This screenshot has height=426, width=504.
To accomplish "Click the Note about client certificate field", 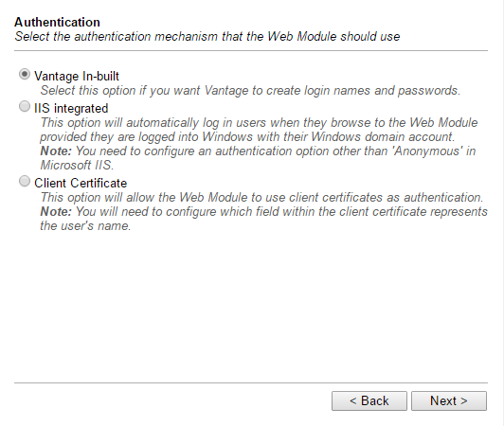I will coord(263,212).
